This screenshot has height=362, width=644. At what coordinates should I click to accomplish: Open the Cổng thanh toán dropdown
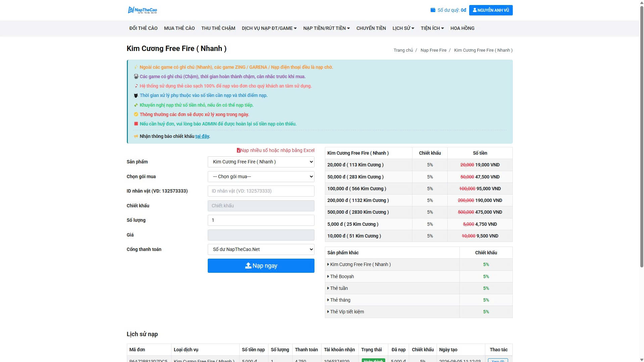click(x=261, y=249)
